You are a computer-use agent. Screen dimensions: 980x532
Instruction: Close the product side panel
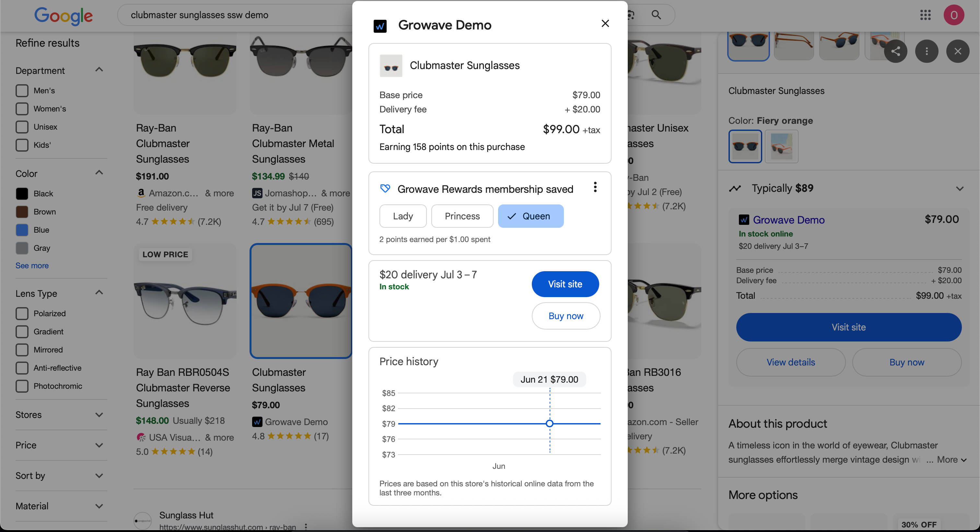coord(958,51)
